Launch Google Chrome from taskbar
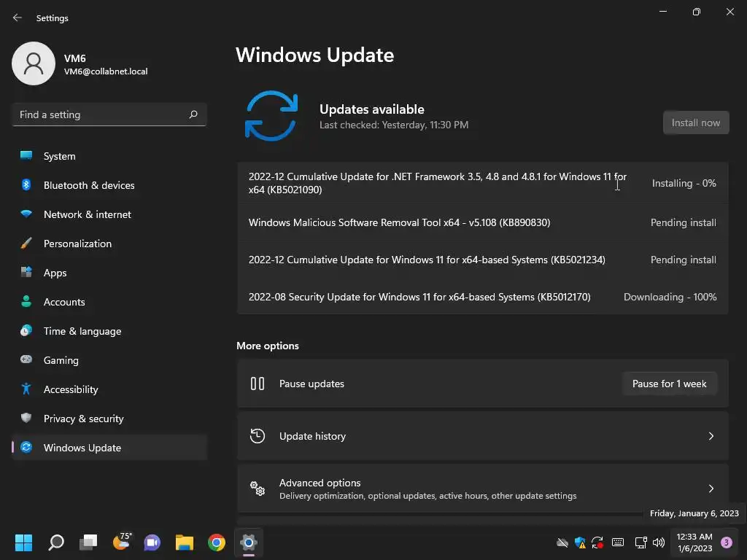The height and width of the screenshot is (560, 747). coord(216,542)
